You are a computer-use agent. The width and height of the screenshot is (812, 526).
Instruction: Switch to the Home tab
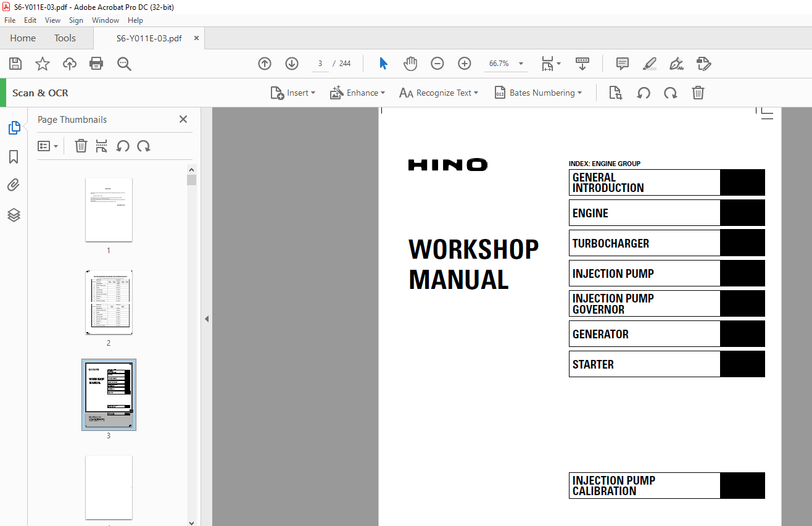[x=23, y=38]
